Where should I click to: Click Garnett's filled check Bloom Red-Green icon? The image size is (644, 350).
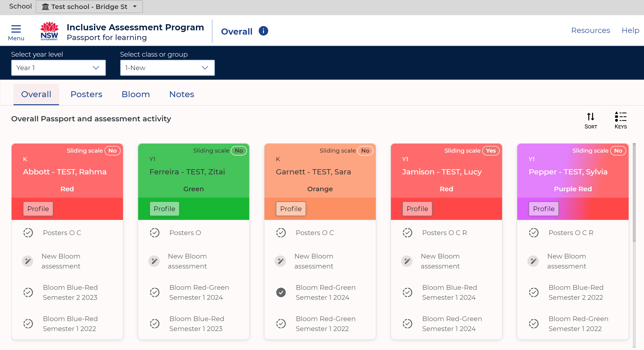pos(281,292)
